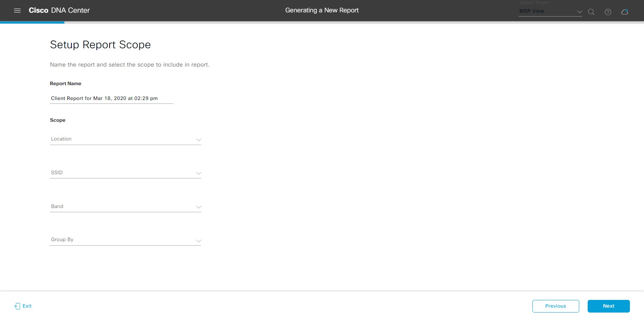Click the Exit door icon
Image resolution: width=644 pixels, height=321 pixels.
point(17,306)
